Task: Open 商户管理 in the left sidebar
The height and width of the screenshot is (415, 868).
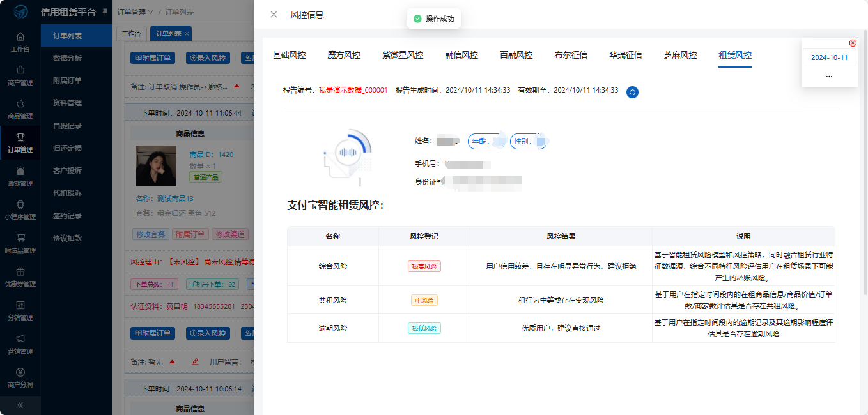Action: point(20,75)
